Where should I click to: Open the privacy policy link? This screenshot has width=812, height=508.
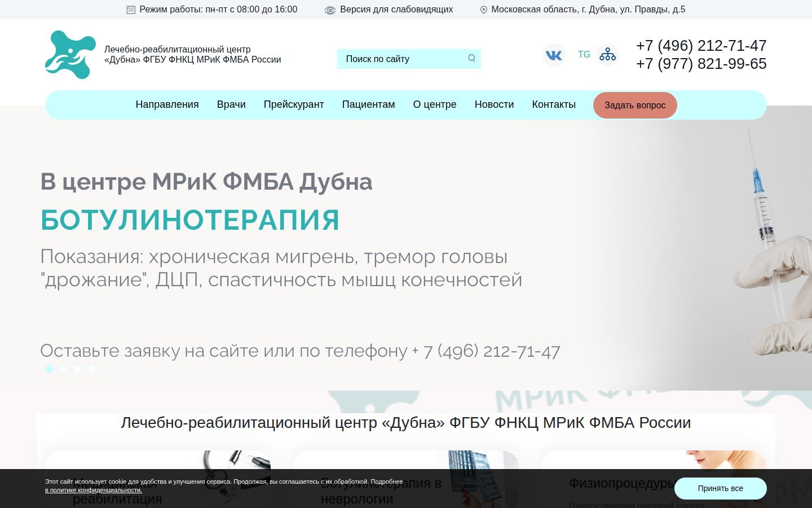[x=94, y=490]
